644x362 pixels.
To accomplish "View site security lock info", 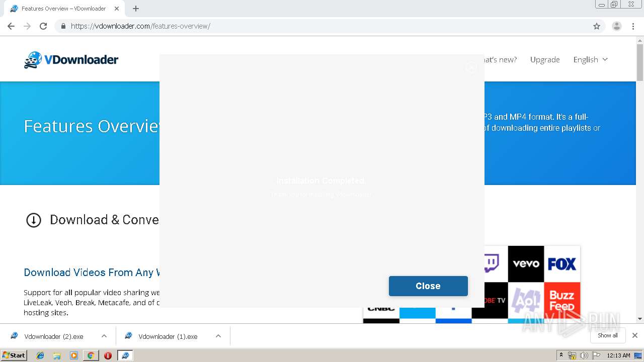I will [x=63, y=26].
